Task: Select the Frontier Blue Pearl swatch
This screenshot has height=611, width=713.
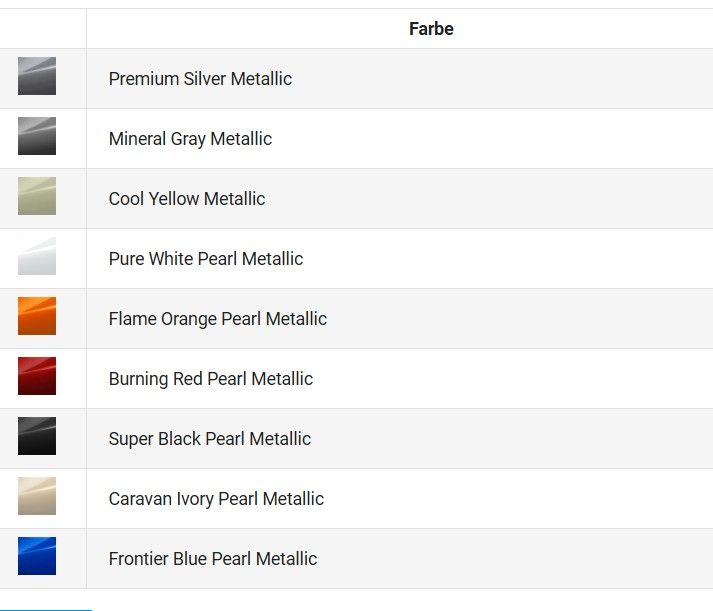Action: 37,557
